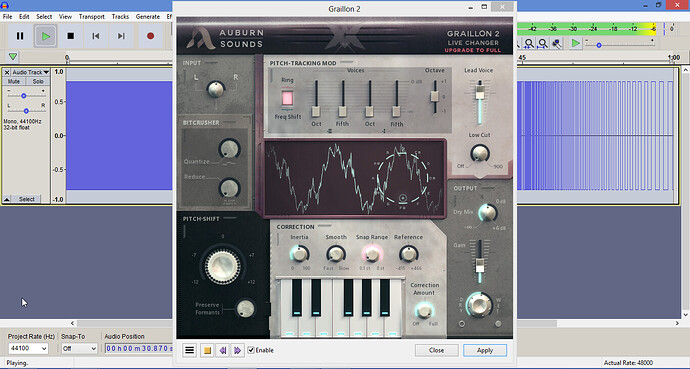Click the Preserve Formants knob
690x369 pixels.
click(245, 308)
